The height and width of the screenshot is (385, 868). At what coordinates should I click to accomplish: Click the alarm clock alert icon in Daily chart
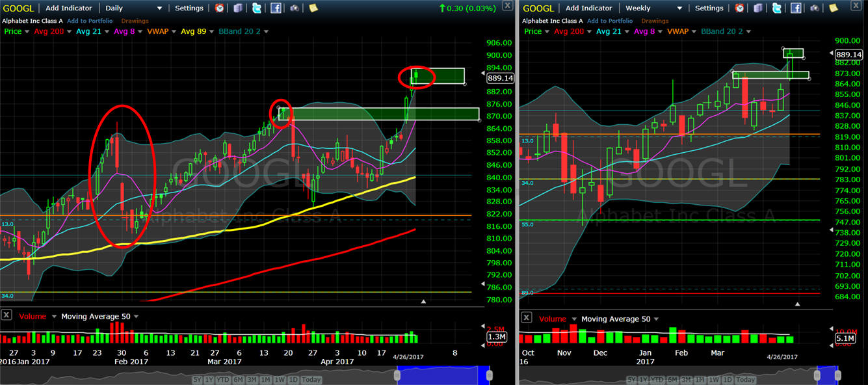coord(220,8)
